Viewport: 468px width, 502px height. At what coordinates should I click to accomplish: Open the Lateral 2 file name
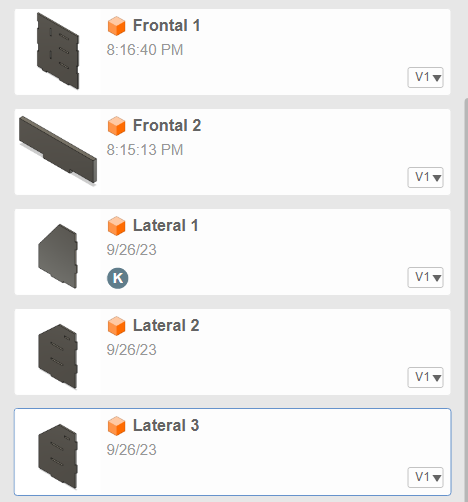166,326
